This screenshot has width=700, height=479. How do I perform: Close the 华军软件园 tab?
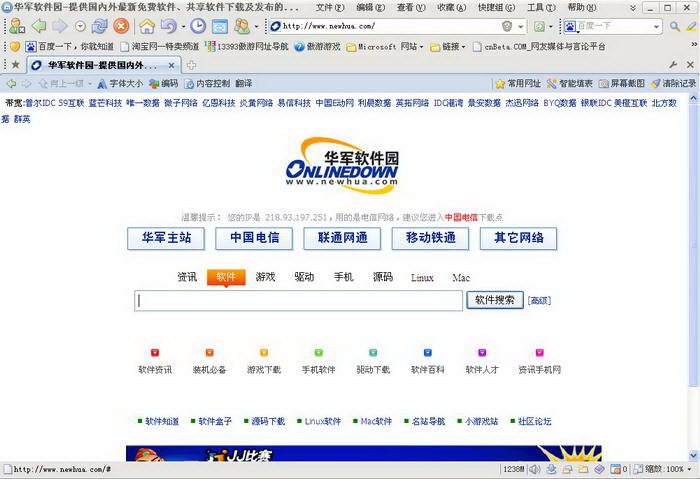point(171,65)
